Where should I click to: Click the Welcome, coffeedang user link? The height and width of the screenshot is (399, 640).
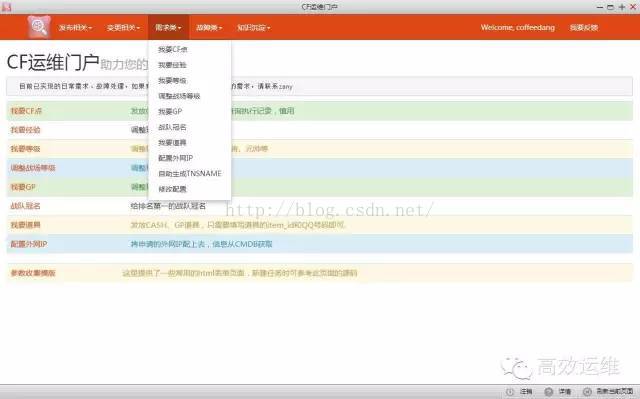pos(517,27)
